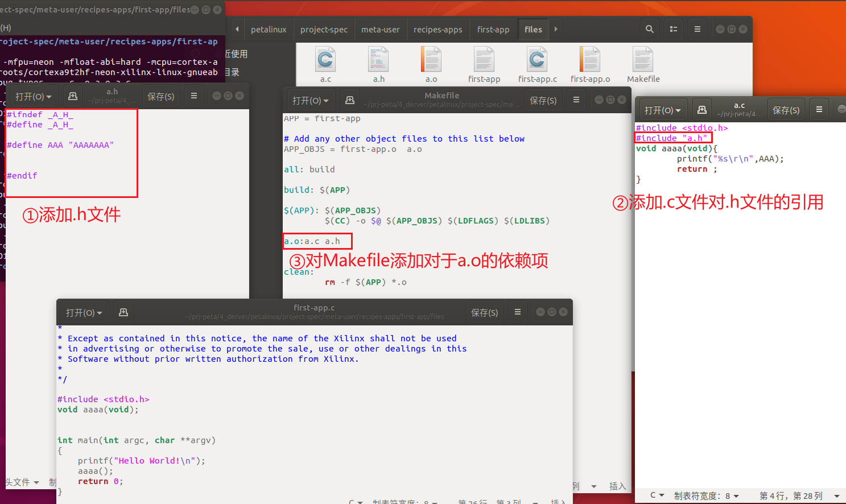Click path forward arrow after files breadcrumb

coord(556,29)
